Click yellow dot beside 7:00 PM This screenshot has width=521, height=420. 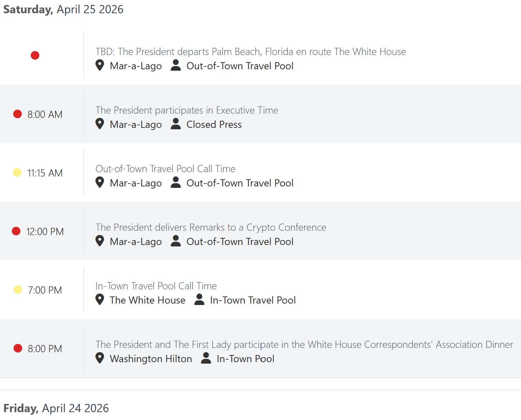(x=18, y=290)
